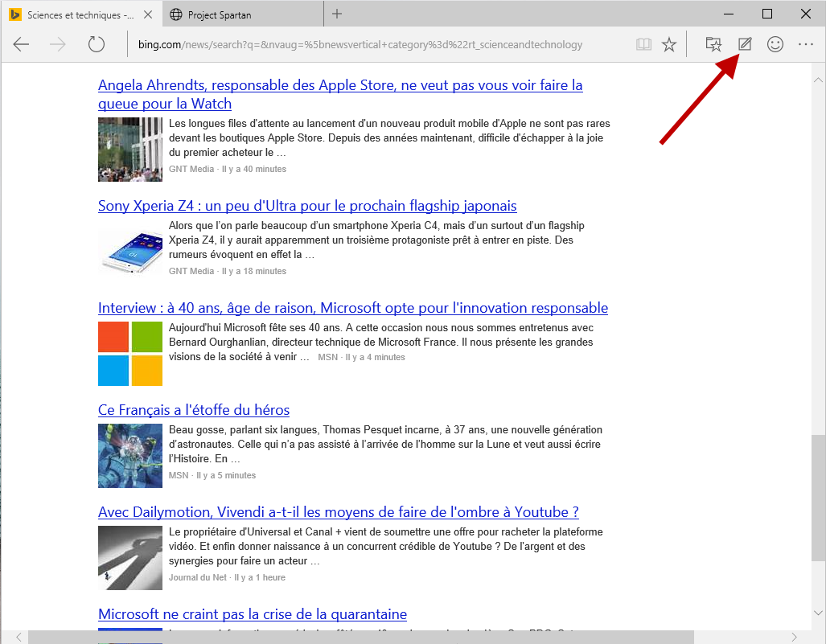This screenshot has width=826, height=644.
Task: Click horizontal scrollbar right arrow
Action: (795, 637)
